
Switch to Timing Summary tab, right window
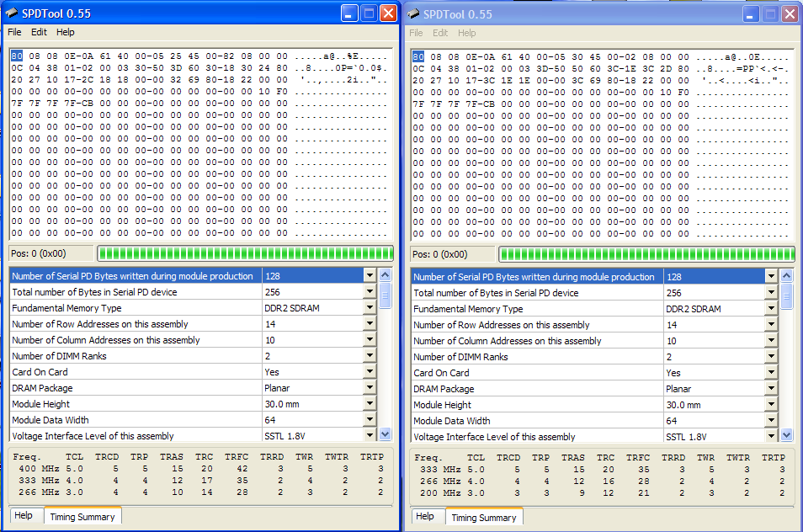tap(484, 518)
